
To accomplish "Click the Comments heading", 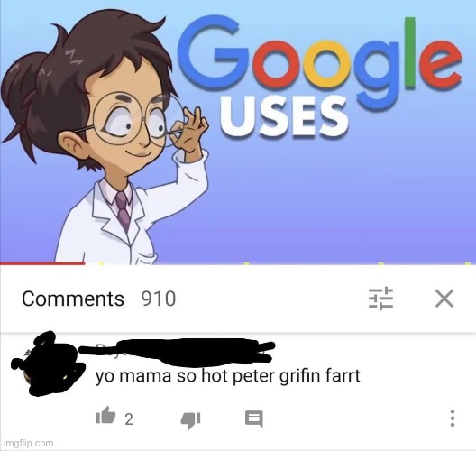I will (73, 299).
